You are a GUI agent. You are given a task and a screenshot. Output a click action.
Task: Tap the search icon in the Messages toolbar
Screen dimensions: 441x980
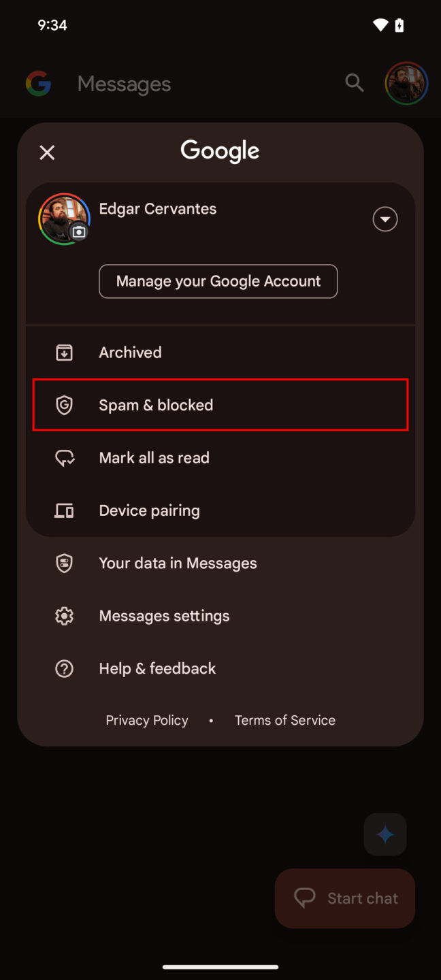(355, 82)
